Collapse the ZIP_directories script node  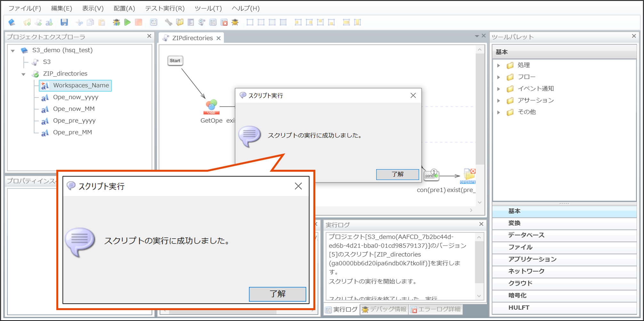(x=23, y=74)
